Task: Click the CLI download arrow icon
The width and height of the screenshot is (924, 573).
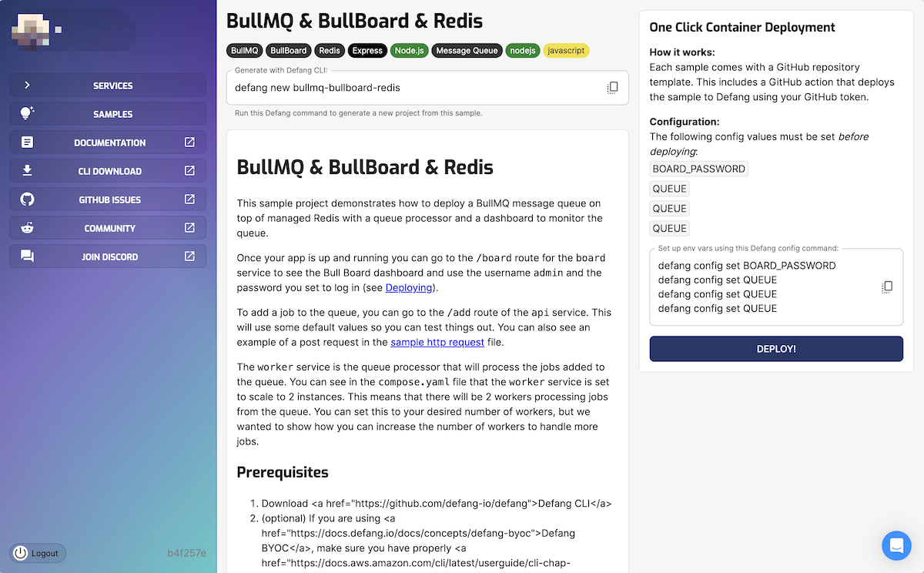Action: [27, 171]
